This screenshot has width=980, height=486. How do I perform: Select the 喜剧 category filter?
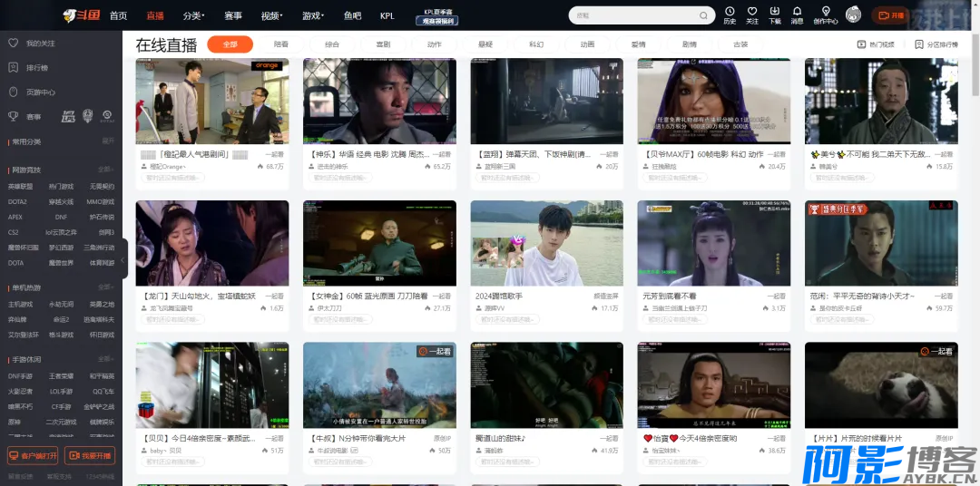click(383, 44)
